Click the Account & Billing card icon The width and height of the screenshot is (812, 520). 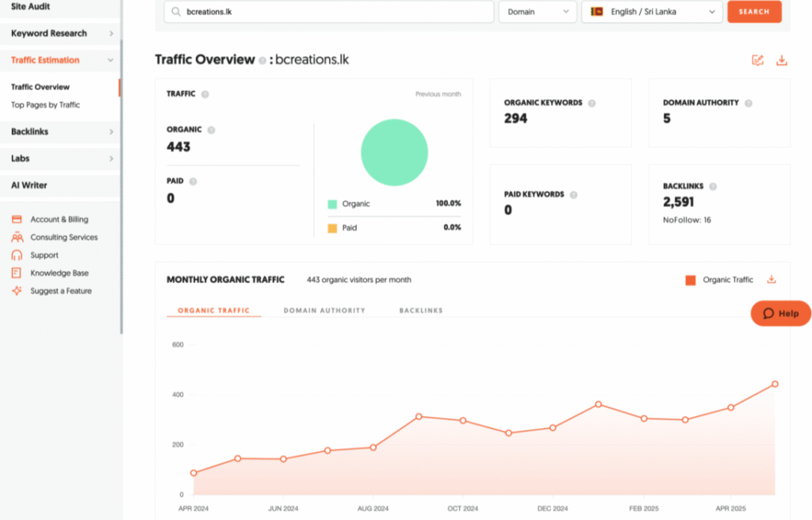17,220
